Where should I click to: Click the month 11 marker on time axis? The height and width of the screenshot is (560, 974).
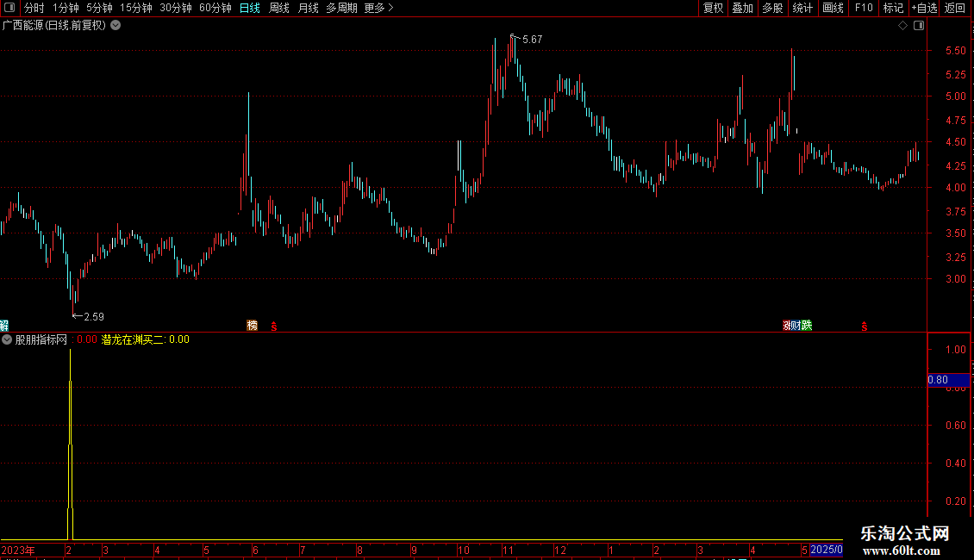click(x=509, y=550)
